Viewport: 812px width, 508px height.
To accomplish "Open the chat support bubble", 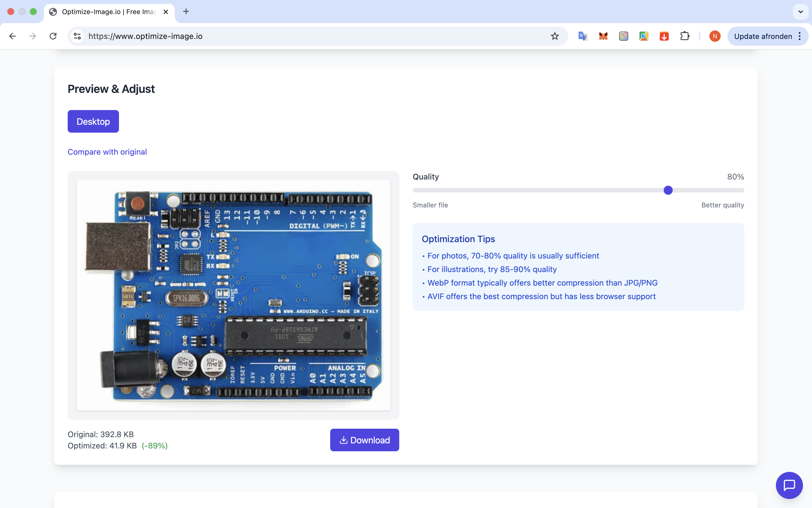I will click(x=789, y=485).
